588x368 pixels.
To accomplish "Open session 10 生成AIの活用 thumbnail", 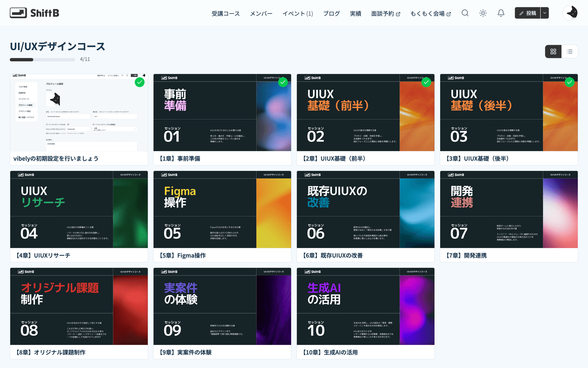I will coord(366,306).
